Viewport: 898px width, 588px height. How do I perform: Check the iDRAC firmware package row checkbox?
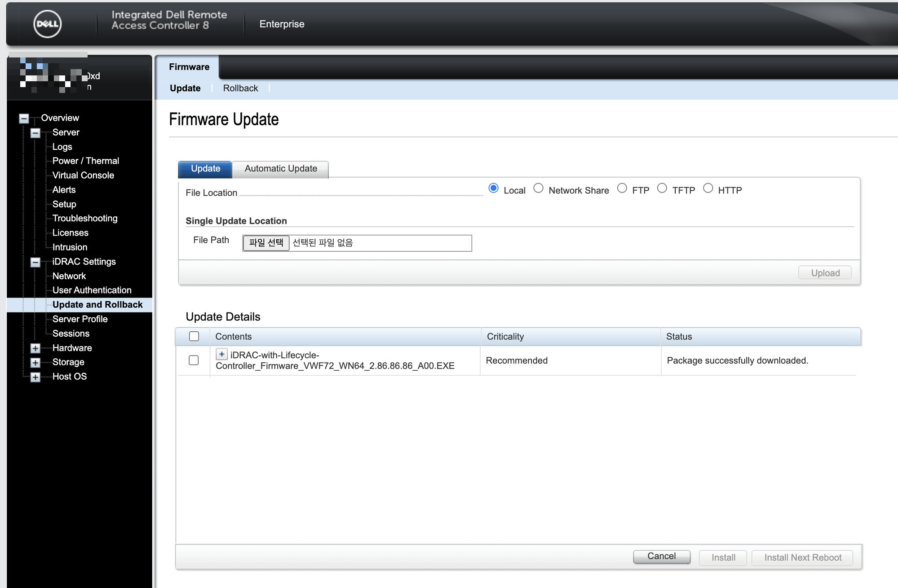[194, 360]
